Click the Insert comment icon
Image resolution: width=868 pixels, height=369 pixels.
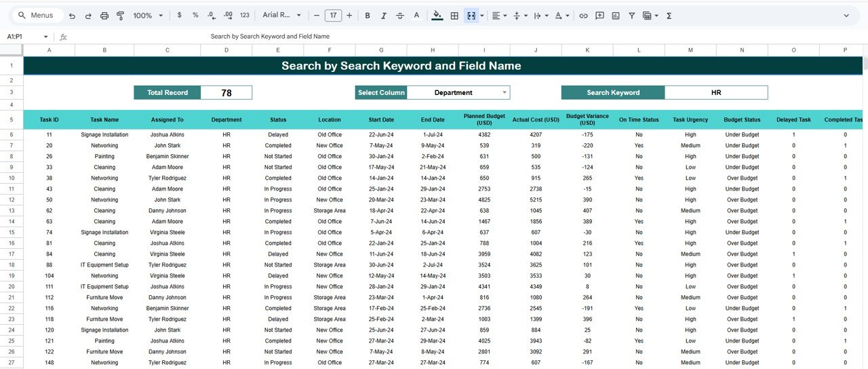click(599, 16)
